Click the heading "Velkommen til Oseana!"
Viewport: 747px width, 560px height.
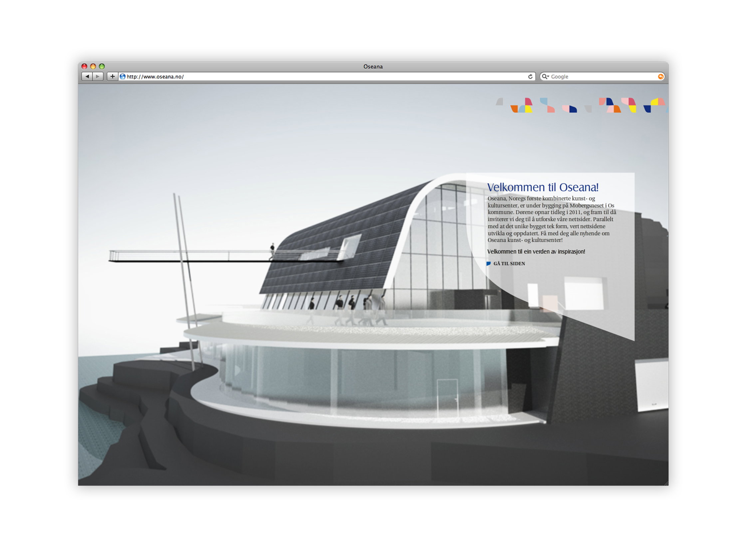click(543, 187)
